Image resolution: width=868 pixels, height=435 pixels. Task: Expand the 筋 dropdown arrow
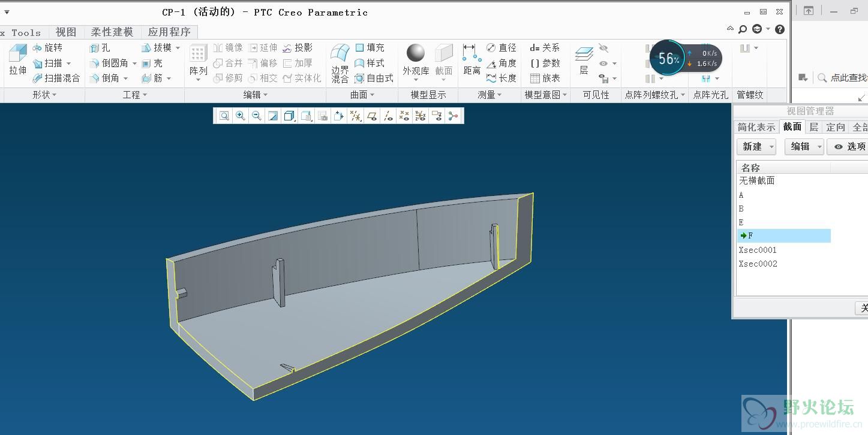click(x=169, y=78)
